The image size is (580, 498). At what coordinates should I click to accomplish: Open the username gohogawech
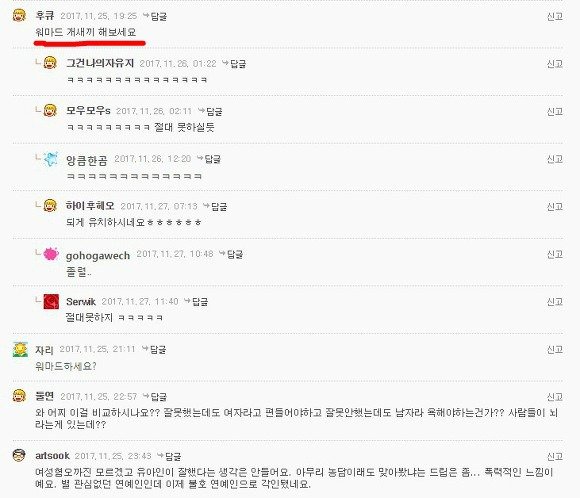(x=98, y=255)
